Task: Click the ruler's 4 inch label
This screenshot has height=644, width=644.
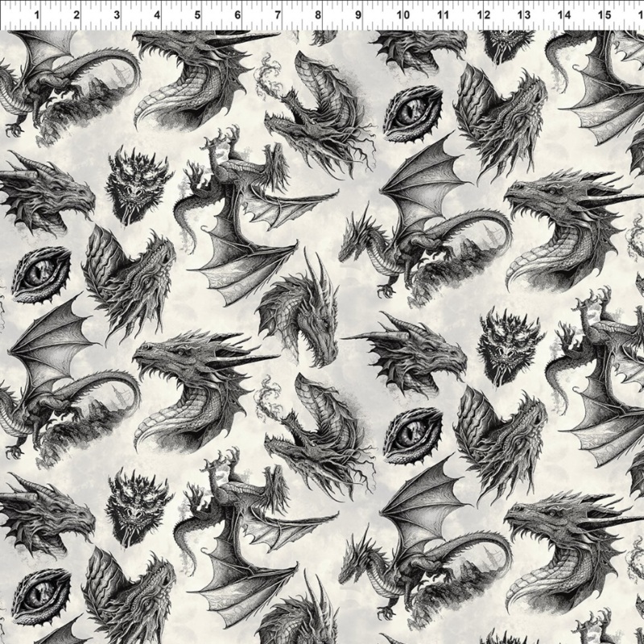Action: click(x=156, y=15)
